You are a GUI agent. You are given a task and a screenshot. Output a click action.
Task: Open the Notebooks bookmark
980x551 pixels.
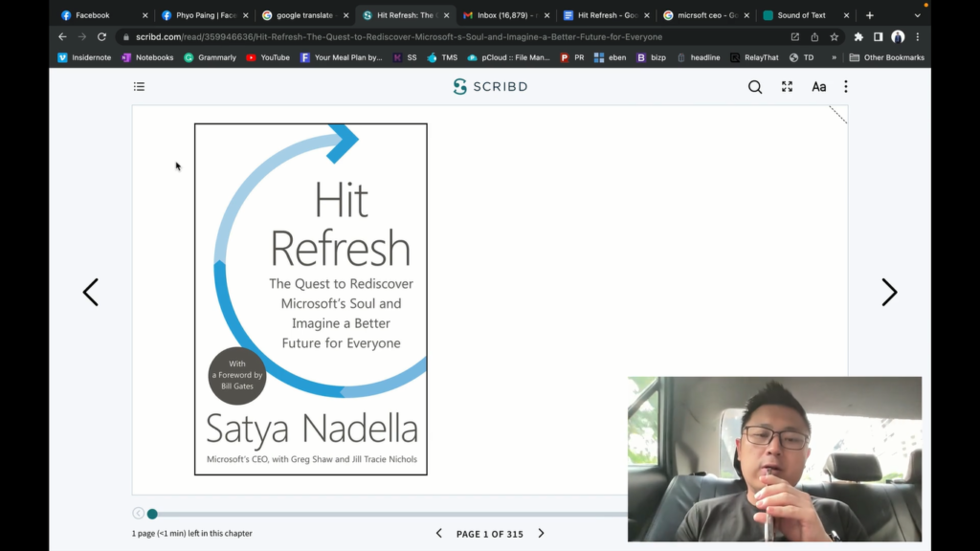click(x=147, y=57)
